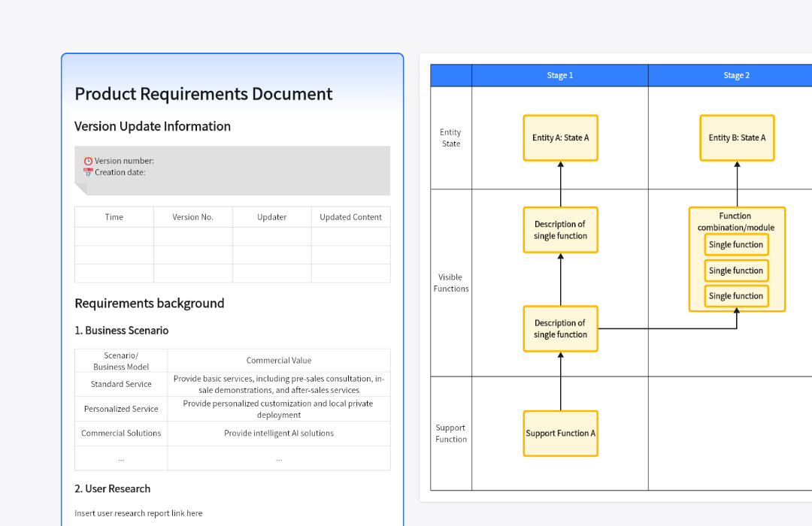
Task: Select the Time column header cell
Action: tap(114, 217)
